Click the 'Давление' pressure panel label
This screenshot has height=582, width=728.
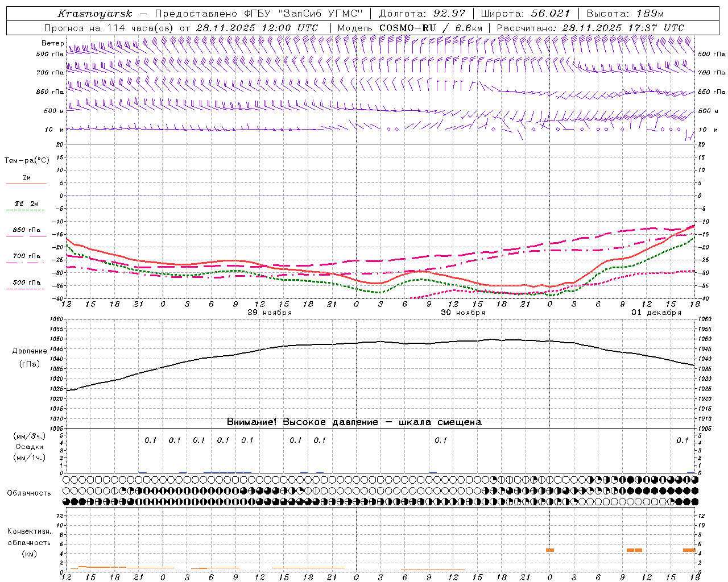click(30, 351)
